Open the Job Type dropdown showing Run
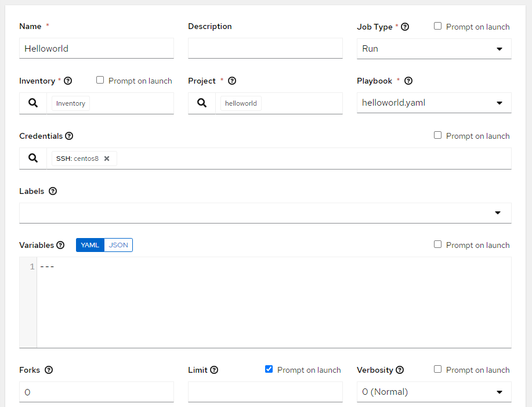This screenshot has height=407, width=532. 434,49
